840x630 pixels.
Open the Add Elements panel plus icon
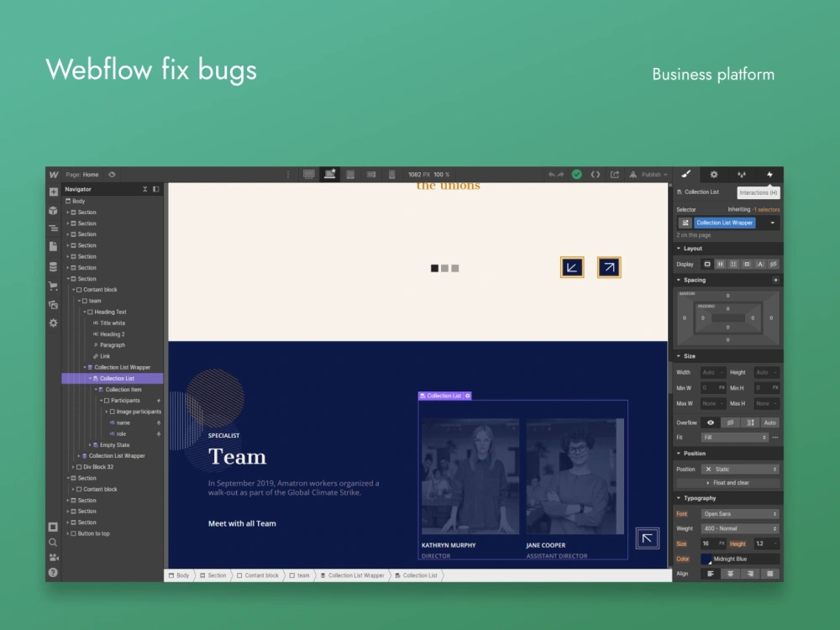point(53,192)
